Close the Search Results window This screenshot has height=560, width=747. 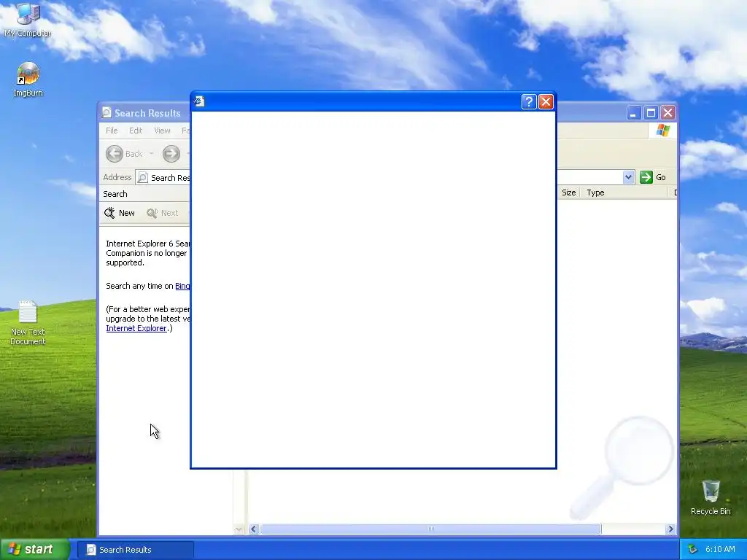pos(668,113)
